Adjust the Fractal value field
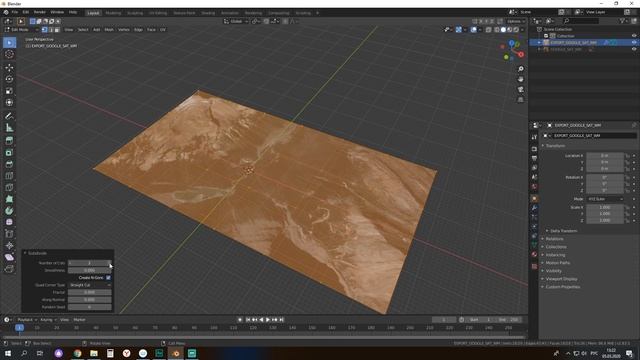 [x=90, y=292]
